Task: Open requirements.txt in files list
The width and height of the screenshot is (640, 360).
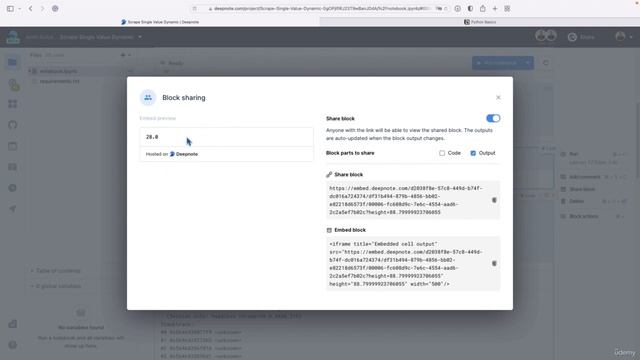Action: [60, 81]
